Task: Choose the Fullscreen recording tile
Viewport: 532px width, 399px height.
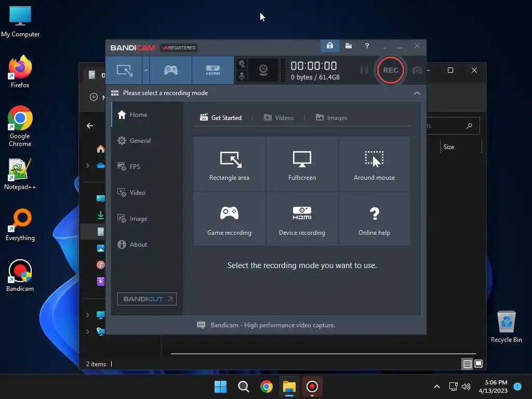Action: point(302,164)
